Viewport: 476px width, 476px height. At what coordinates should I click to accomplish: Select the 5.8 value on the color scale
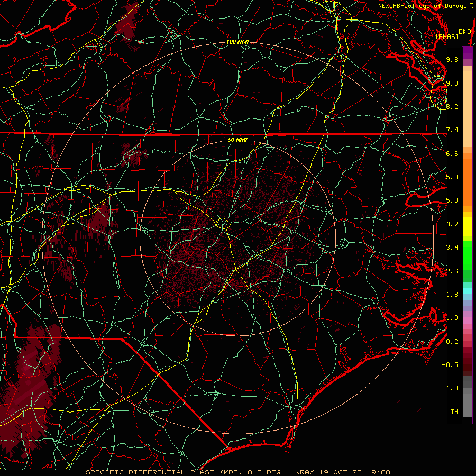point(452,177)
